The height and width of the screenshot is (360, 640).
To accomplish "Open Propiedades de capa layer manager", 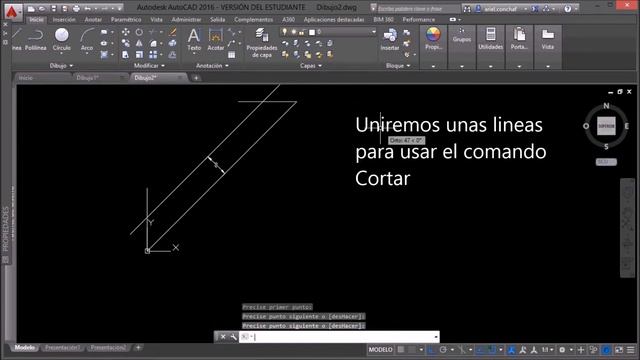I will [x=262, y=43].
